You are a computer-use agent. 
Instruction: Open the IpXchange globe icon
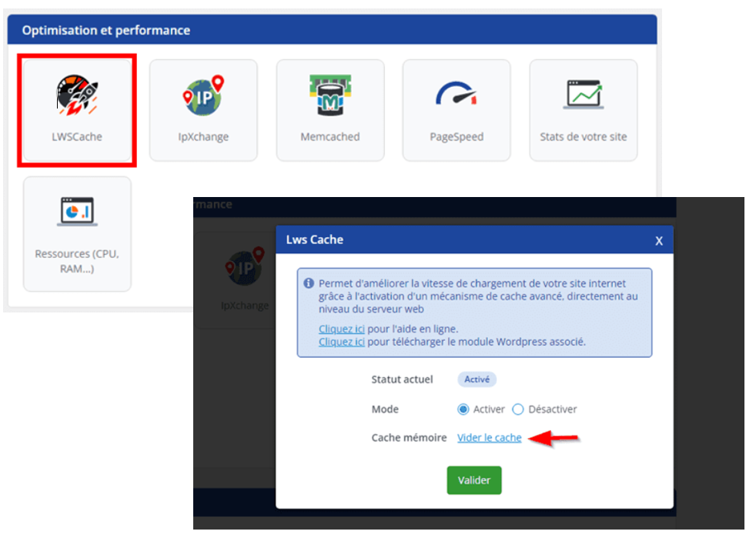(x=203, y=95)
